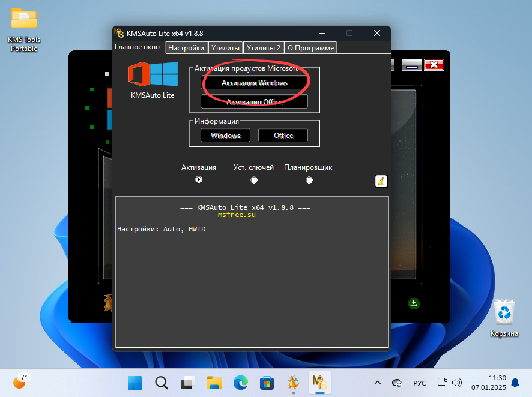Click the OneDrive cloud icon in the tray

pyautogui.click(x=396, y=383)
